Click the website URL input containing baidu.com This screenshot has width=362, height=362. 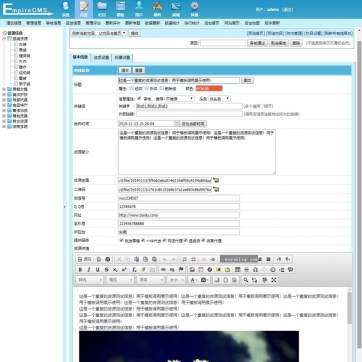click(179, 215)
